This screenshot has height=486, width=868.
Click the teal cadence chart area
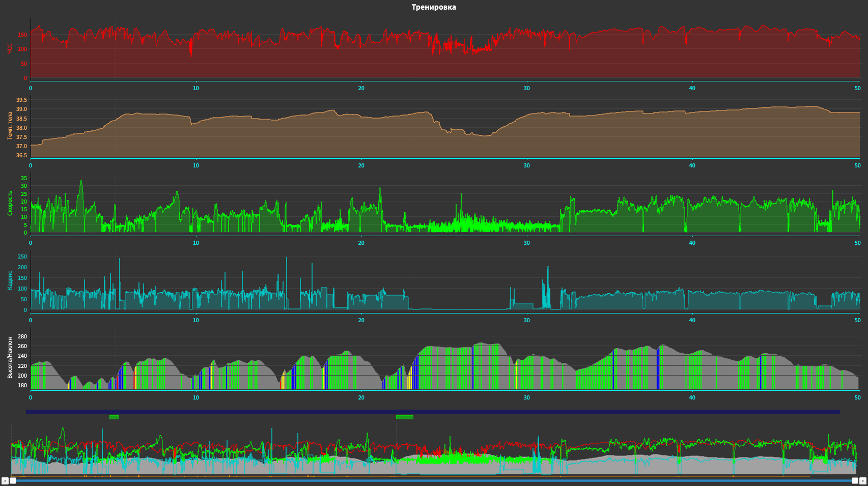point(445,280)
